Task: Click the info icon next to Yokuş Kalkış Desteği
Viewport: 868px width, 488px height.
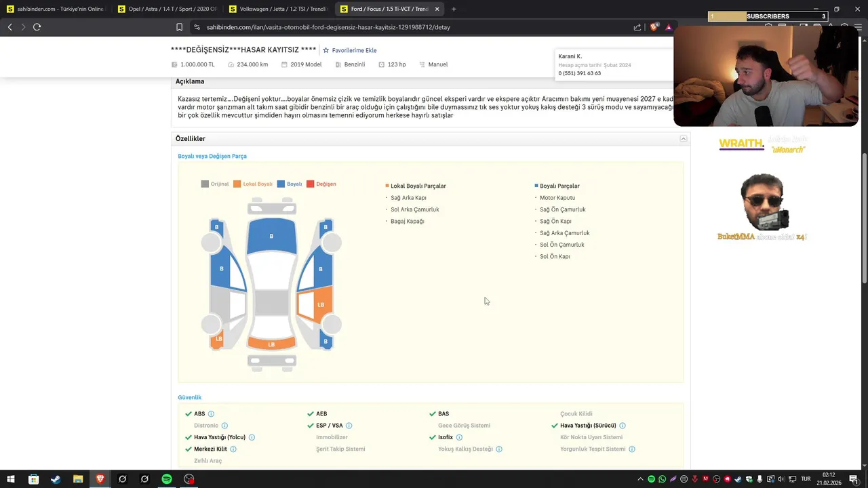Action: click(x=499, y=449)
